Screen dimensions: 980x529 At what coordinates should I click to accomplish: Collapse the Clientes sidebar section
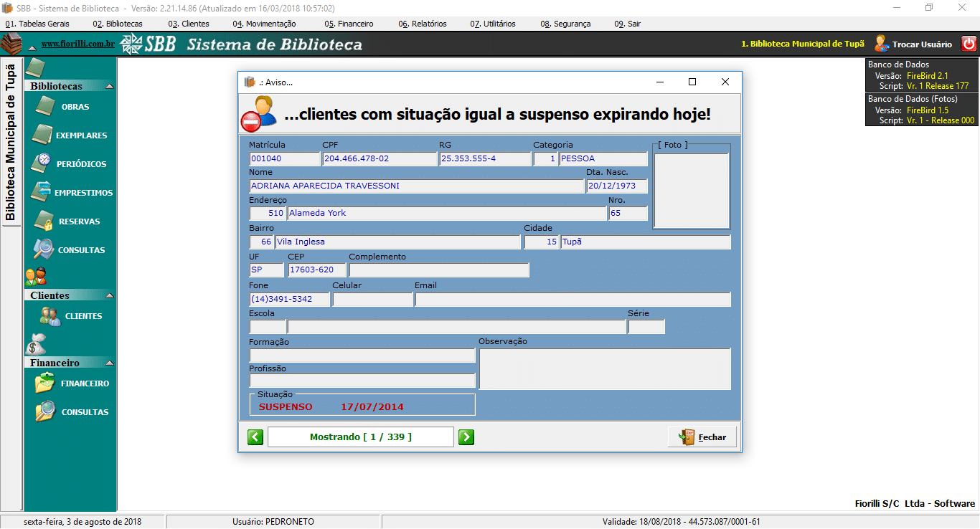109,295
